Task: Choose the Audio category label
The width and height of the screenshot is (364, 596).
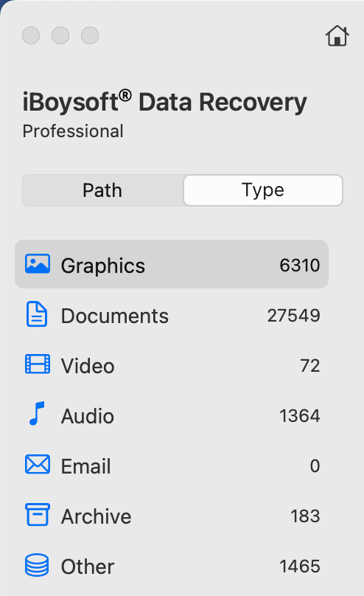Action: 88,416
